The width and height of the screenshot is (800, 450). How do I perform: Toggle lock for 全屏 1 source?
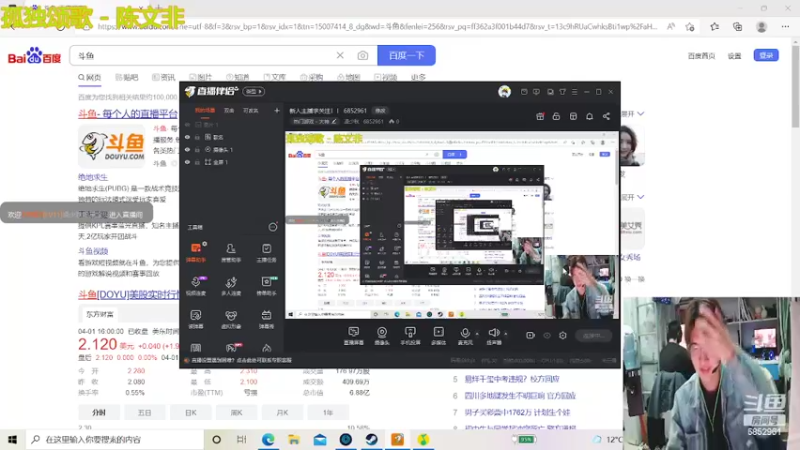(197, 162)
